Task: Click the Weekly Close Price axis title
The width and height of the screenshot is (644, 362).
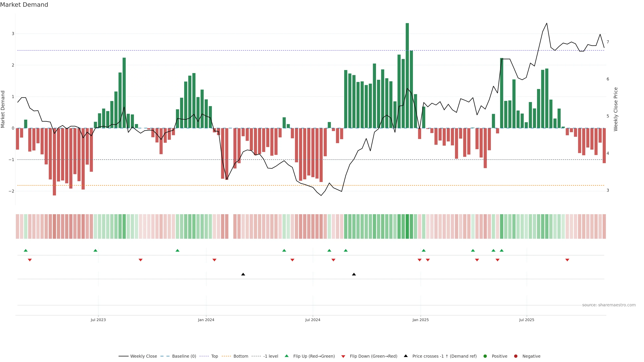Action: click(x=615, y=109)
